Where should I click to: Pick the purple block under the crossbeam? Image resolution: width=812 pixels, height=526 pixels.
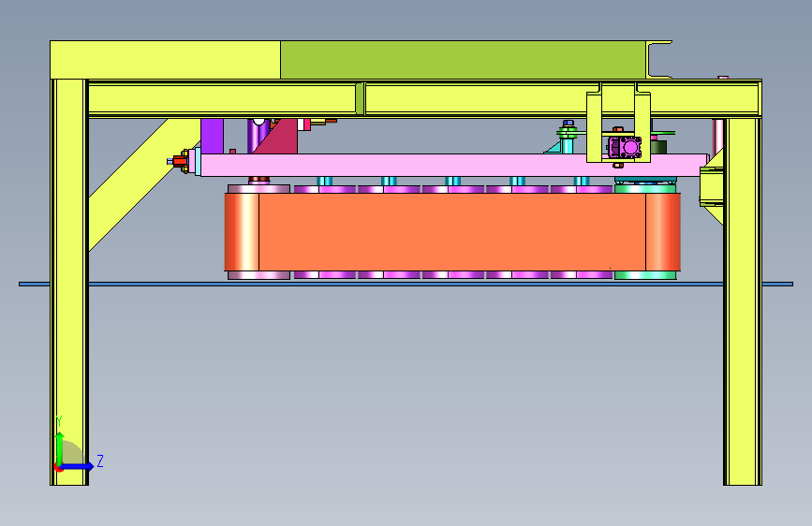(x=212, y=136)
